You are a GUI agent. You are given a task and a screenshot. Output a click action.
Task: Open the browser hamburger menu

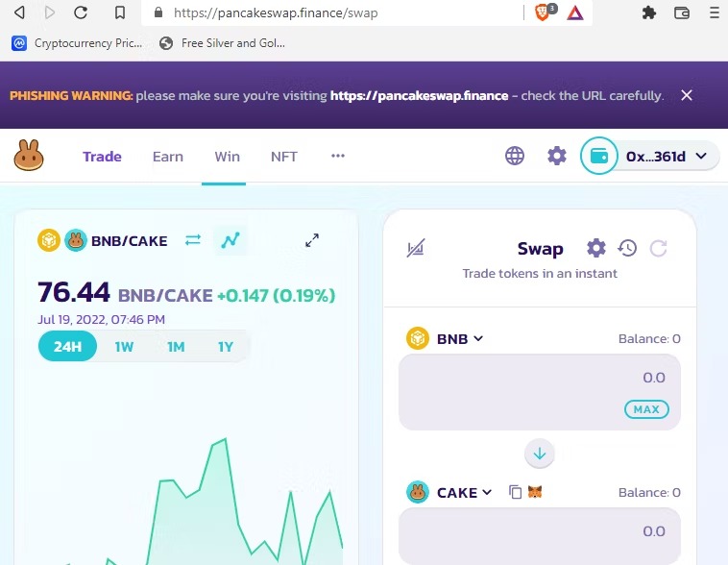(715, 12)
